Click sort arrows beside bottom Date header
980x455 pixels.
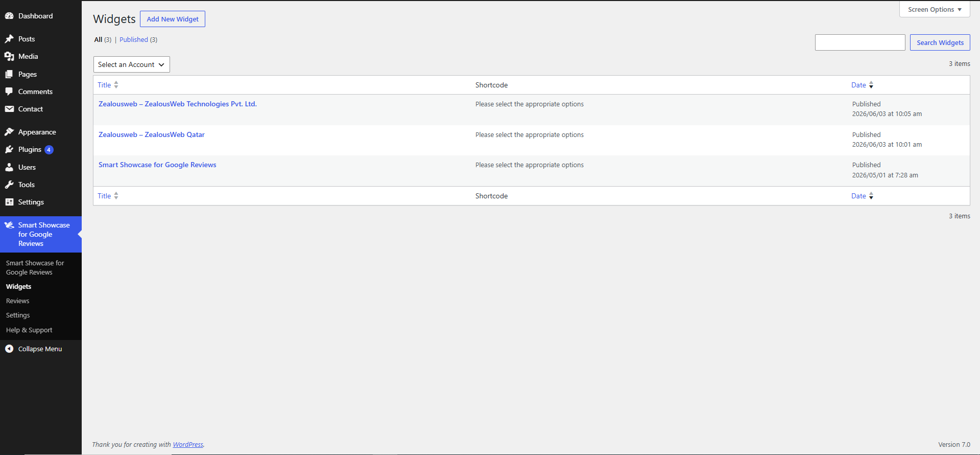(x=871, y=196)
